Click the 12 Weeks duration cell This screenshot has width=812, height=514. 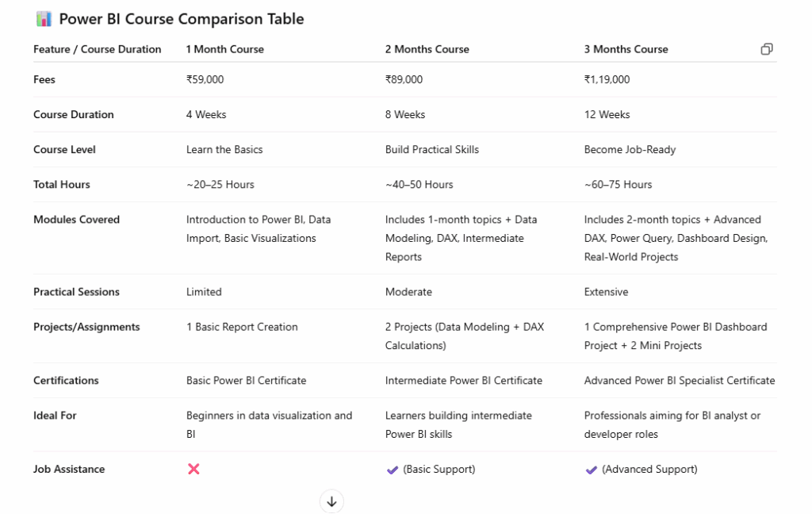607,114
